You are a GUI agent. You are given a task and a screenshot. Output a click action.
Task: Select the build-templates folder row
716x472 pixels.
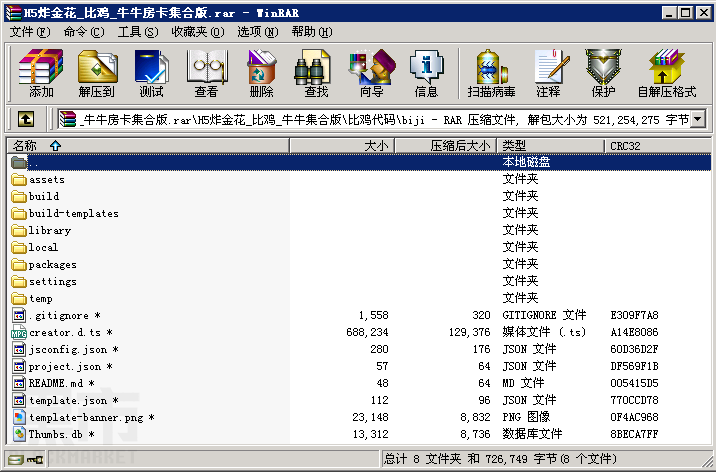pos(359,213)
